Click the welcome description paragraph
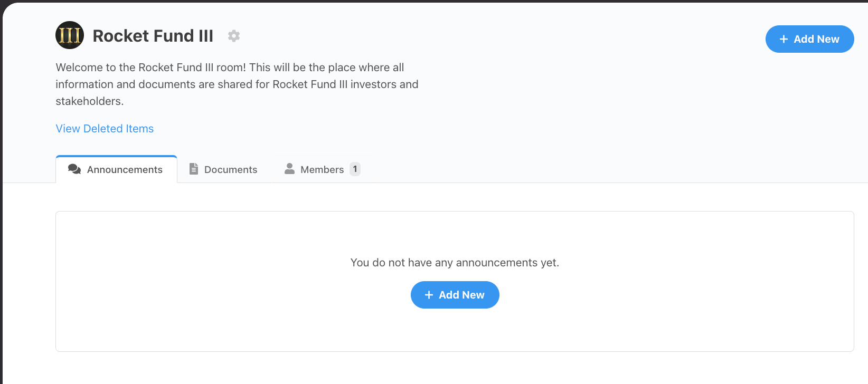868x384 pixels. 237,84
